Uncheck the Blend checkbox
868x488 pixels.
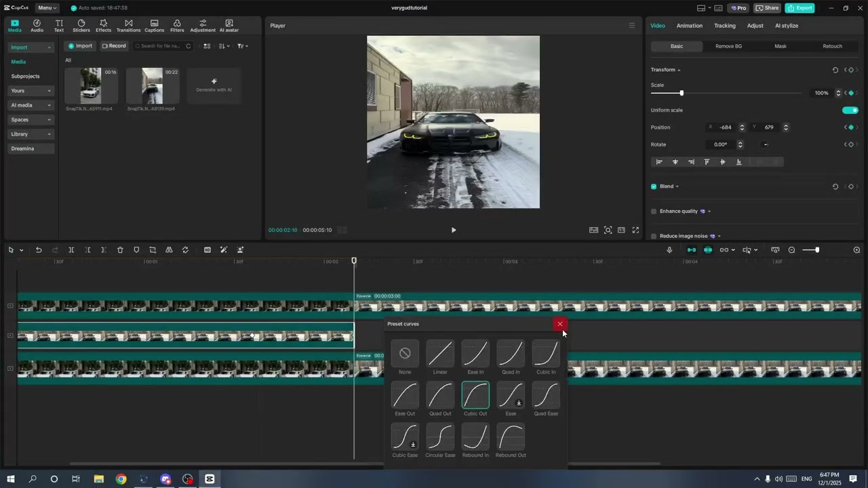[x=654, y=186]
